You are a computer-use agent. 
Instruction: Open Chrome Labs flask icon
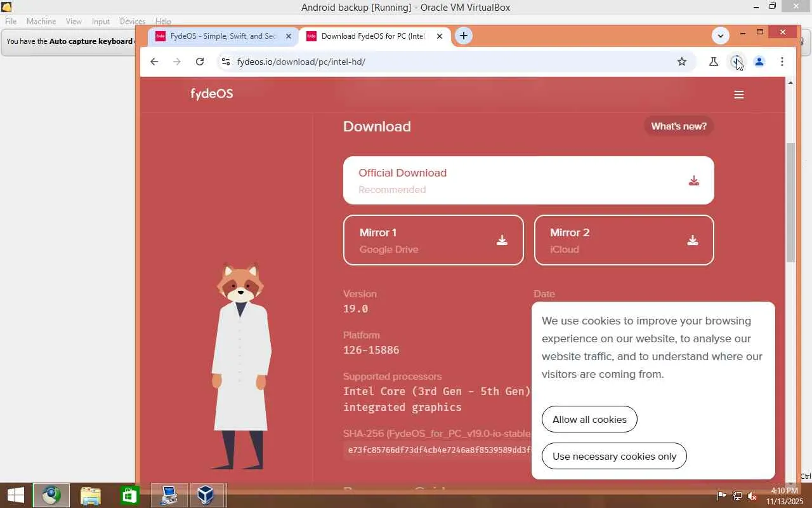pyautogui.click(x=714, y=62)
